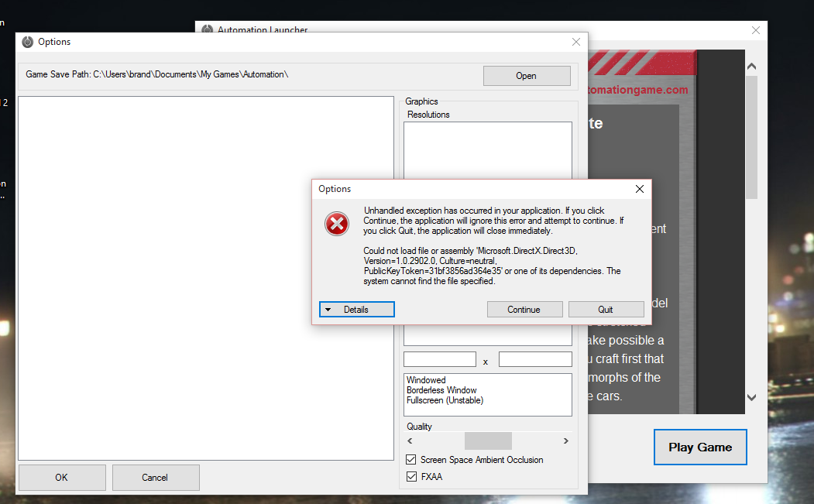Click the Automation Launcher title icon
The height and width of the screenshot is (504, 814).
click(x=207, y=29)
